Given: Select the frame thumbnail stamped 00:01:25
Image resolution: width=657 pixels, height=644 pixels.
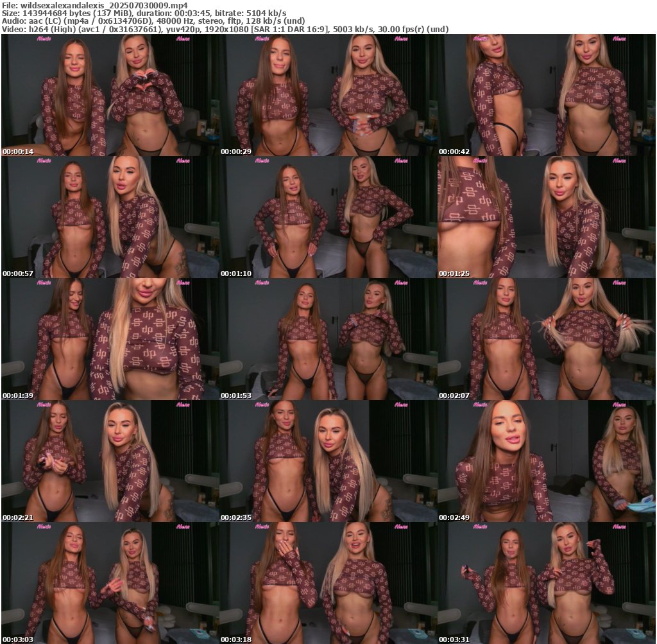Looking at the screenshot, I should 547,217.
